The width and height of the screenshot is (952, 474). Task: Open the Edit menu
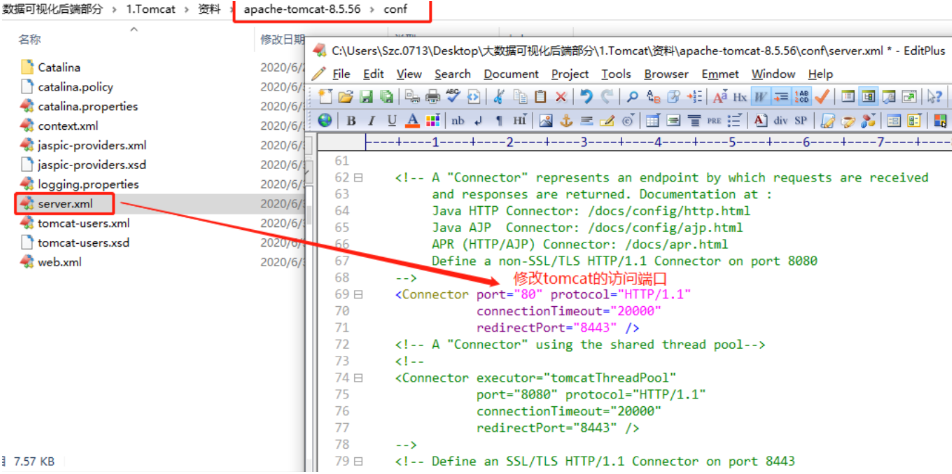pyautogui.click(x=373, y=73)
